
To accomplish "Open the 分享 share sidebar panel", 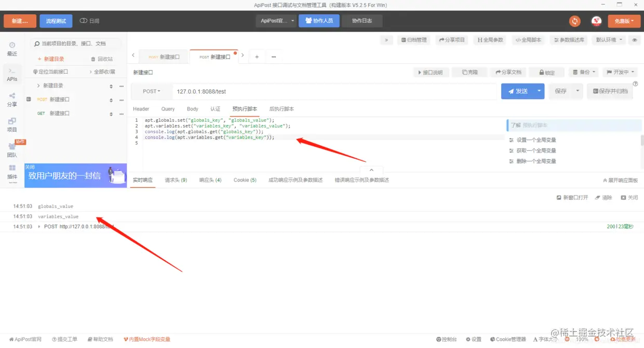I will [12, 100].
